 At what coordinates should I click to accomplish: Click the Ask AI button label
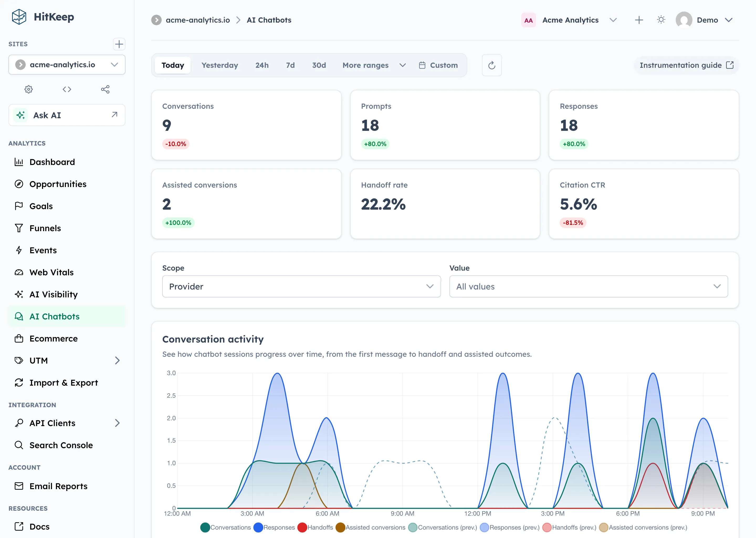pyautogui.click(x=47, y=115)
